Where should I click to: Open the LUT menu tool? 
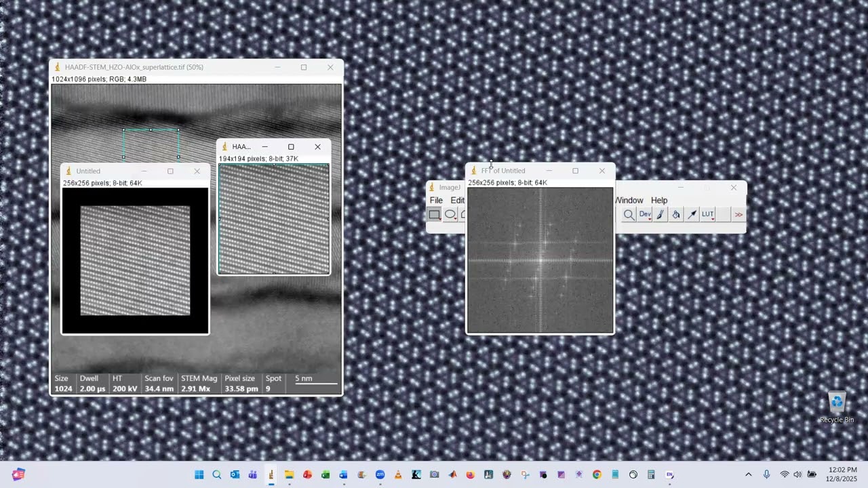(707, 214)
